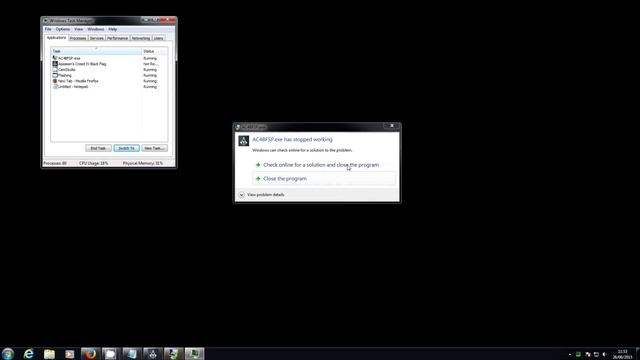The height and width of the screenshot is (360, 640).
Task: Switch to the Processes tab
Action: (78, 38)
